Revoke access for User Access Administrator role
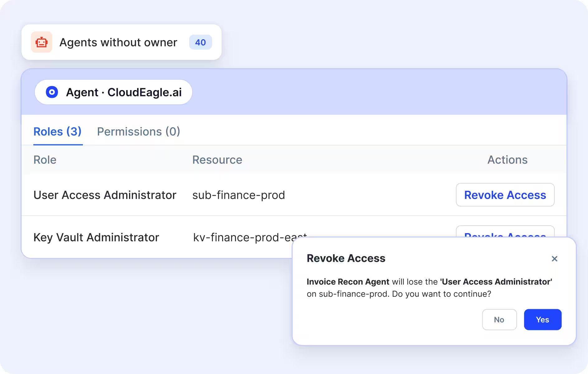The height and width of the screenshot is (374, 588). (x=505, y=195)
